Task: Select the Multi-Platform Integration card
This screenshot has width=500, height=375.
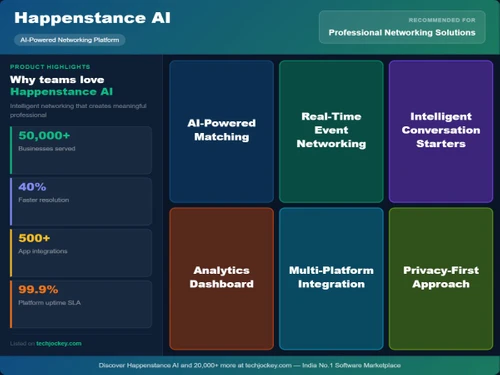Action: point(331,279)
